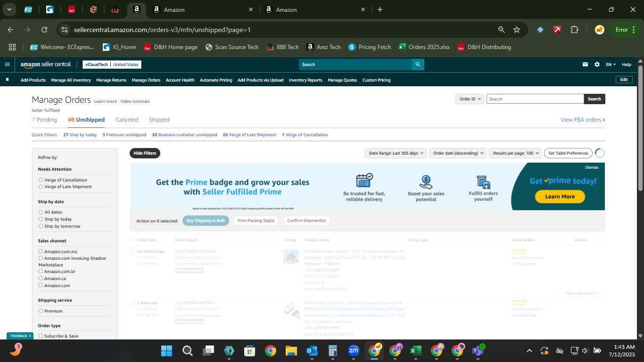
Task: Open Automate Pricing menu item
Action: tap(216, 80)
